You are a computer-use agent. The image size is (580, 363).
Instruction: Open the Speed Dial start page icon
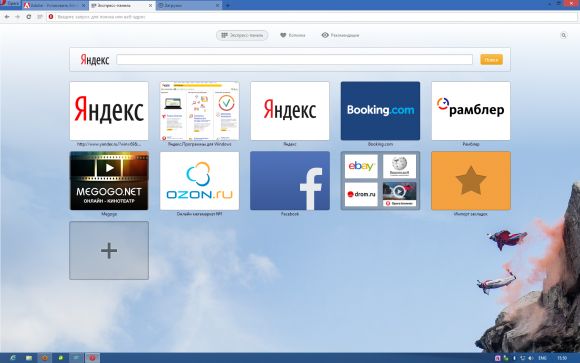pyautogui.click(x=40, y=17)
